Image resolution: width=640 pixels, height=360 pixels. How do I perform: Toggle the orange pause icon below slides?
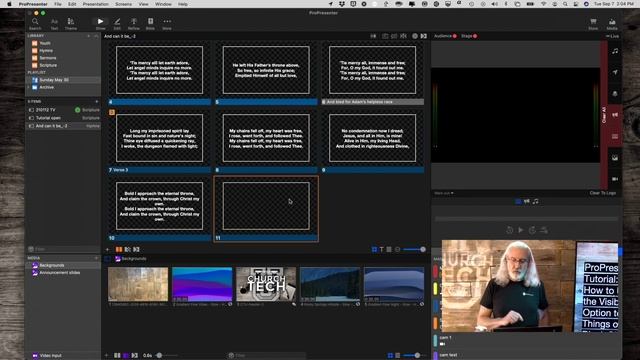(119, 249)
